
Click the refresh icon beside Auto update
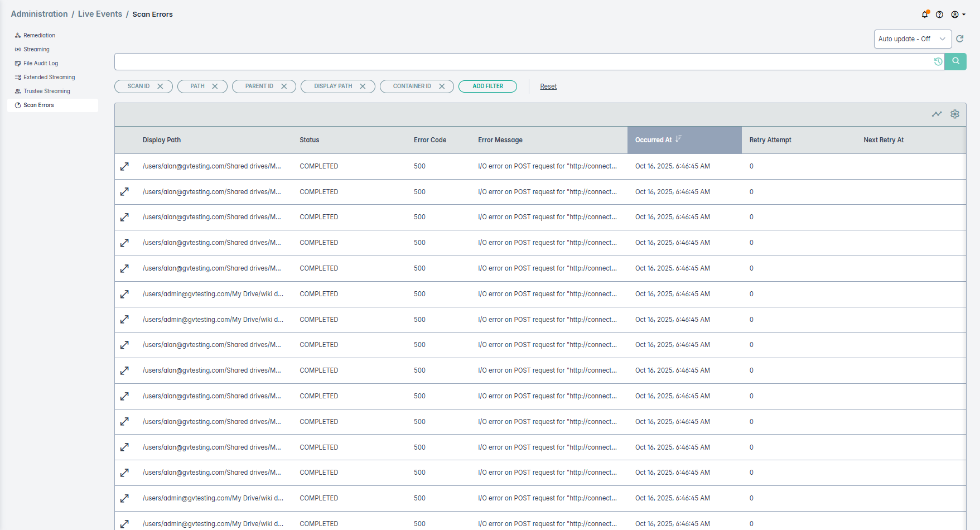pyautogui.click(x=960, y=39)
